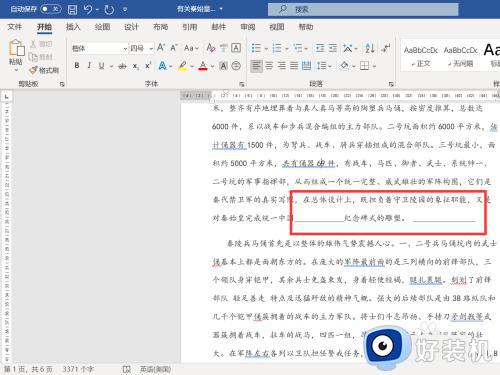500x375 pixels.
Task: Toggle the AutoSave switch
Action: (51, 9)
